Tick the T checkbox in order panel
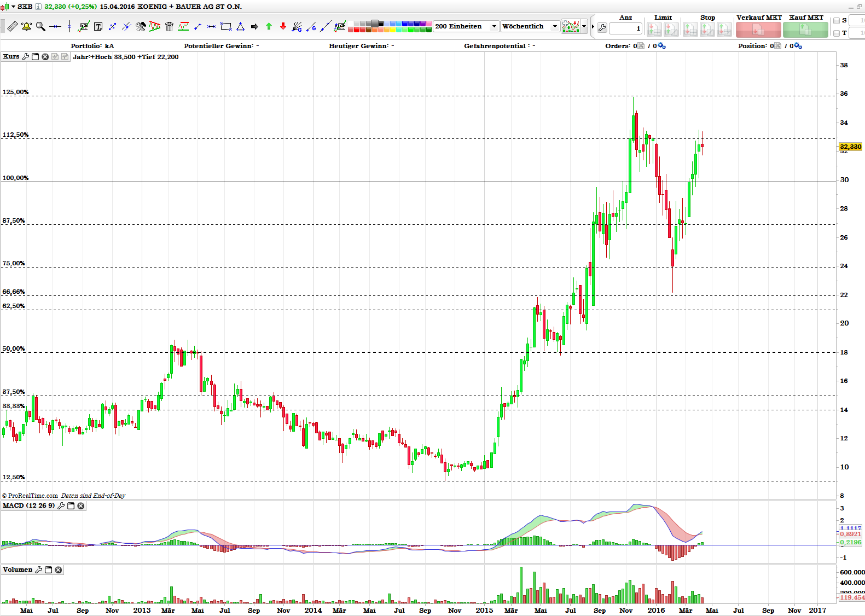Viewport: 865px width, 616px height. pyautogui.click(x=836, y=33)
